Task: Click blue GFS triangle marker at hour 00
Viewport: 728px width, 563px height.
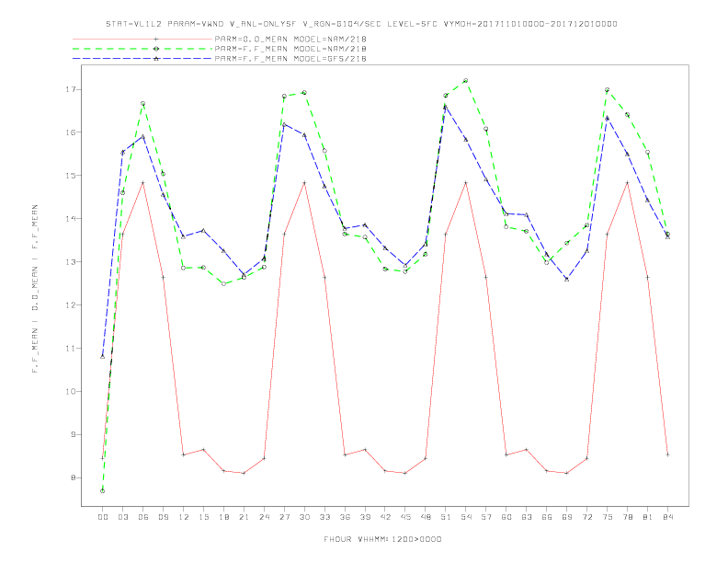Action: (x=103, y=356)
